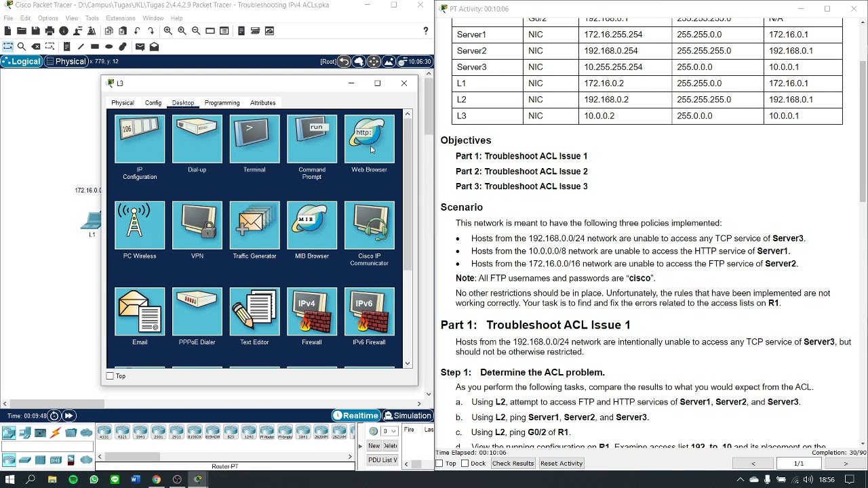Launch the Web Browser app

(x=369, y=140)
